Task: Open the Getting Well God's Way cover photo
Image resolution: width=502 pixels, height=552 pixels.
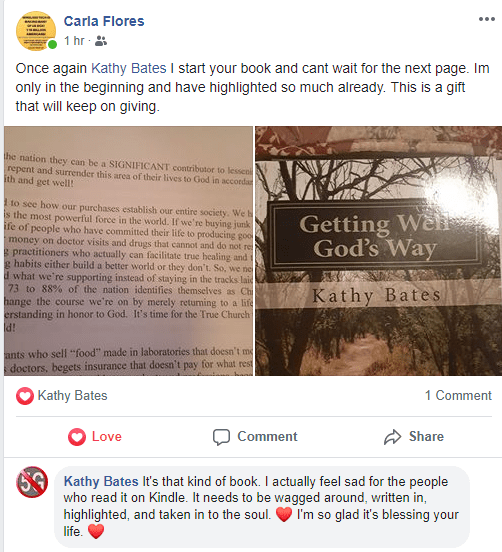Action: [x=378, y=251]
